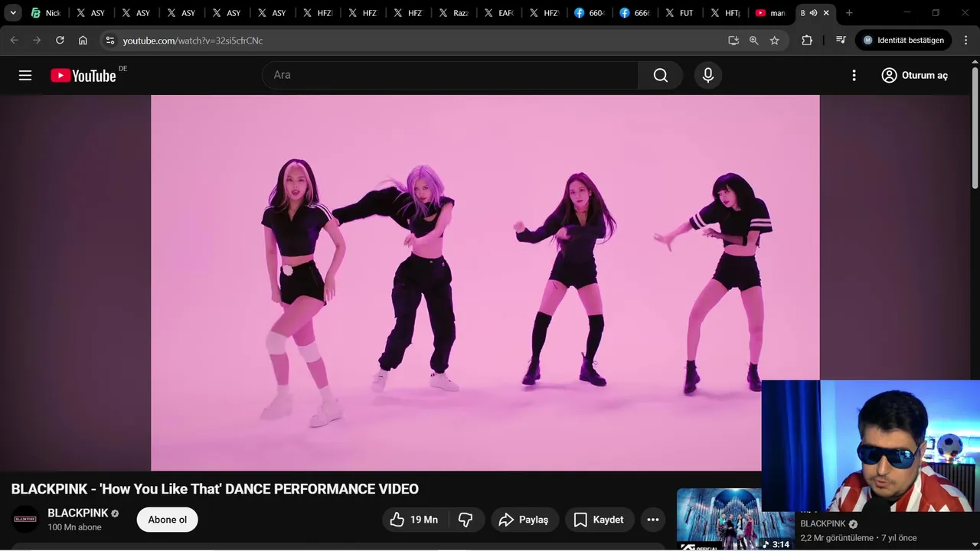Open the media control icon in toolbar
Viewport: 980px width, 551px height.
841,40
